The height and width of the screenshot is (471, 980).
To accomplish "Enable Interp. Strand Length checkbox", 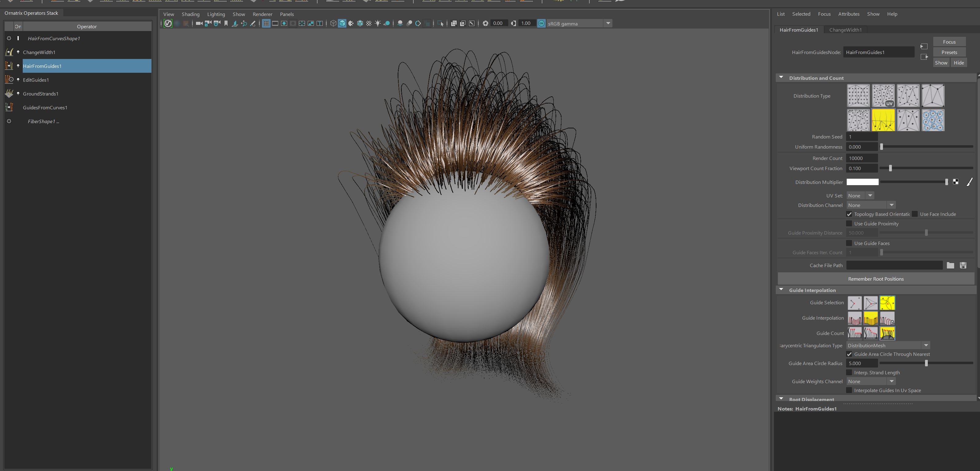I will click(x=849, y=372).
